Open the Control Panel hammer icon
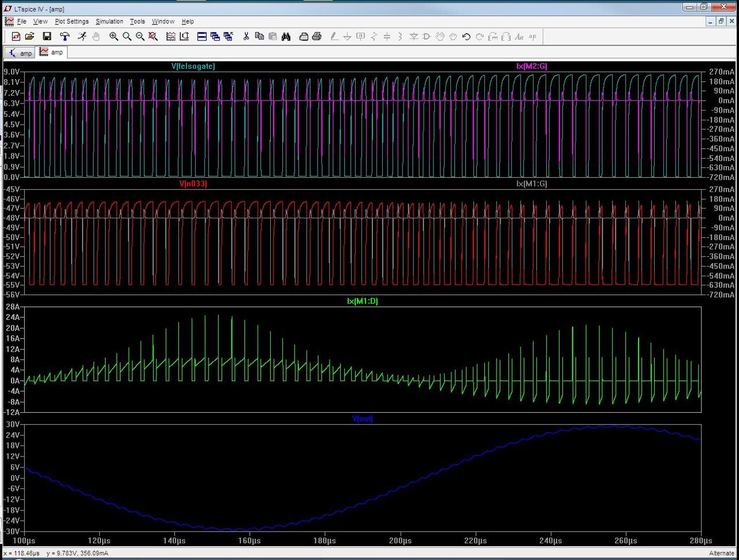 (x=65, y=36)
